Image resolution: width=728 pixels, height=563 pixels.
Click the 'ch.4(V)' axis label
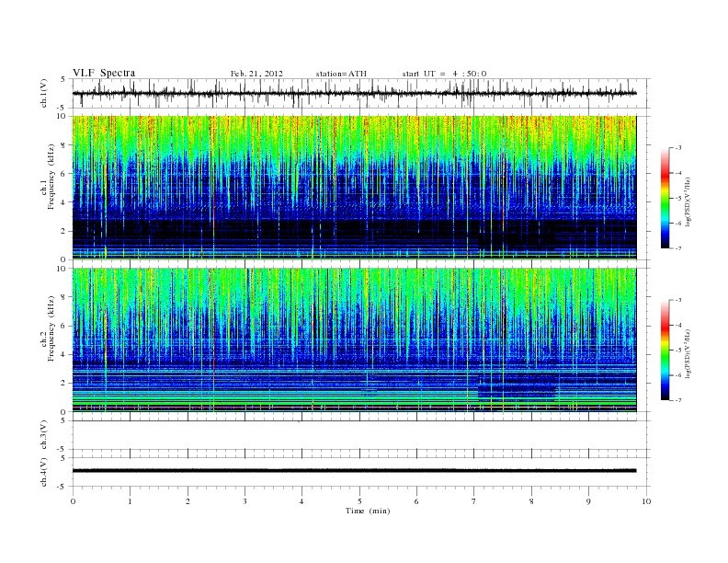pyautogui.click(x=44, y=472)
